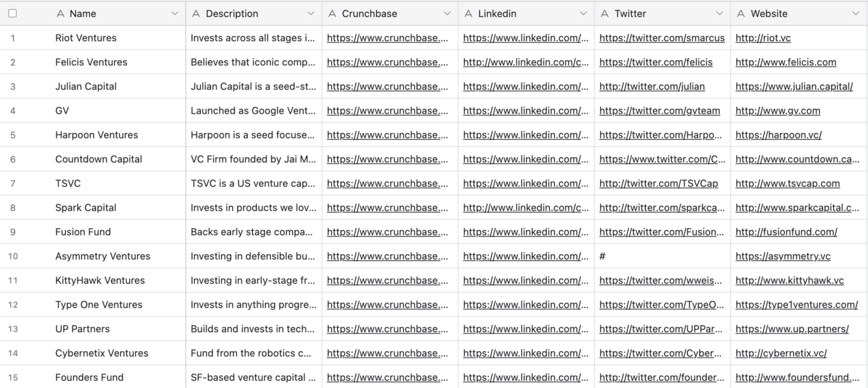Click row number 10
This screenshot has height=388, width=868.
pyautogui.click(x=13, y=256)
